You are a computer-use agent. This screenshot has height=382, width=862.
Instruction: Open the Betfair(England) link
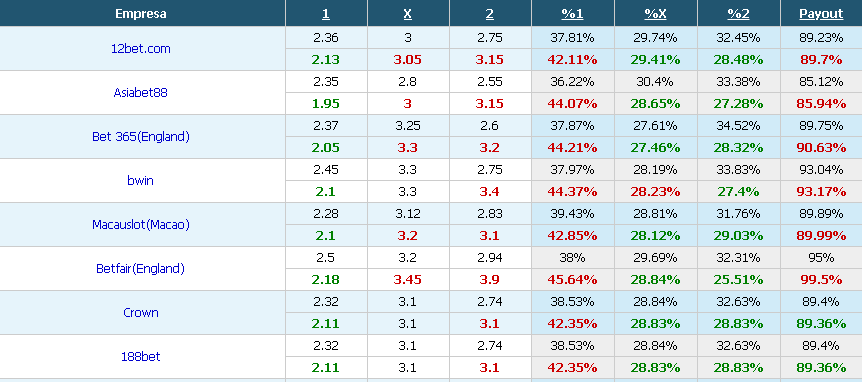pyautogui.click(x=141, y=269)
